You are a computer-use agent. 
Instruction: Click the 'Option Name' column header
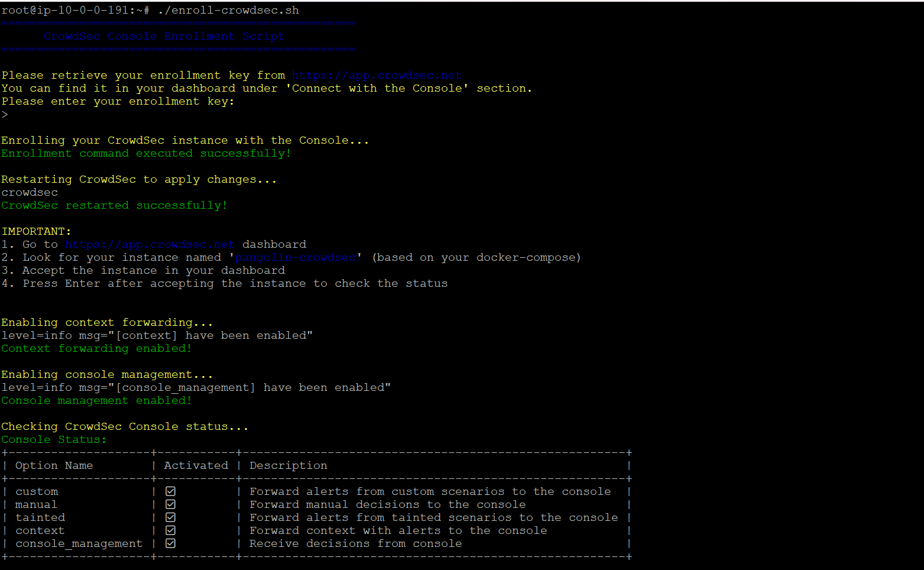pos(54,465)
